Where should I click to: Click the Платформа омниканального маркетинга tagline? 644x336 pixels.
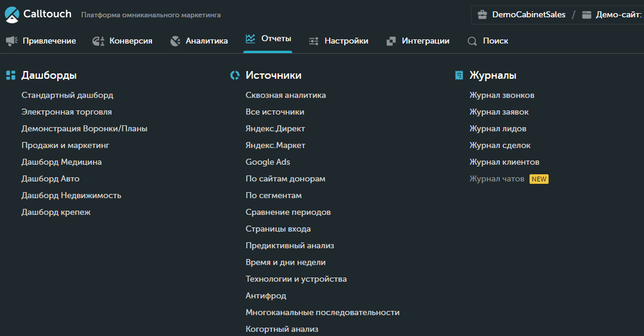click(x=151, y=15)
